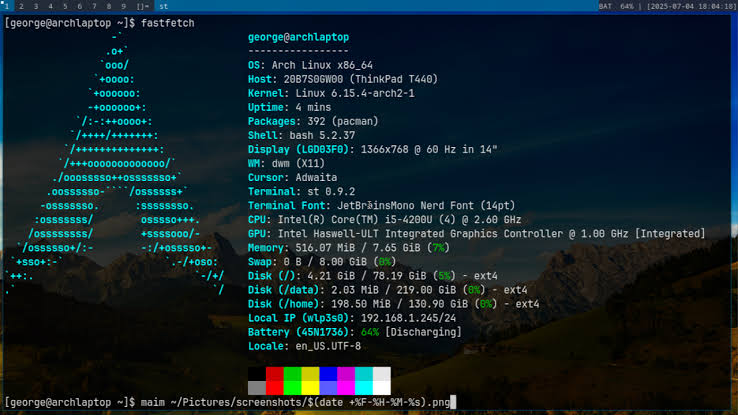Image resolution: width=738 pixels, height=415 pixels.
Task: Click the BAT 64% status text
Action: point(616,7)
